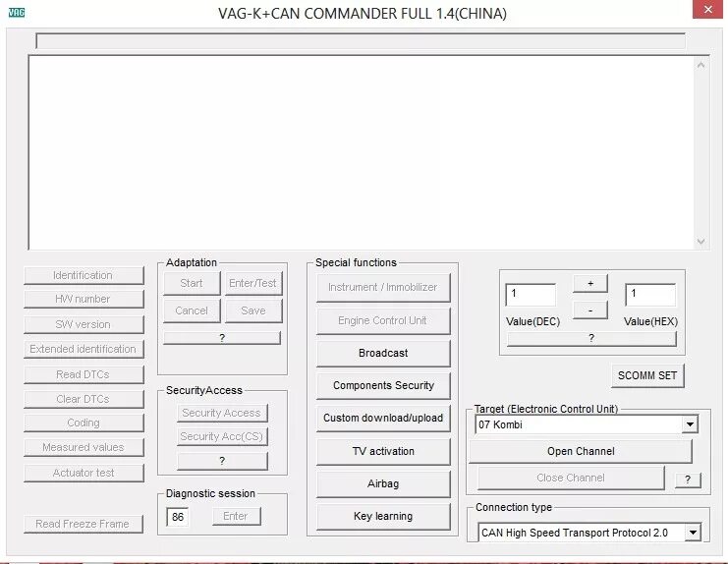Open the Adaptation help question-mark button

(x=222, y=337)
